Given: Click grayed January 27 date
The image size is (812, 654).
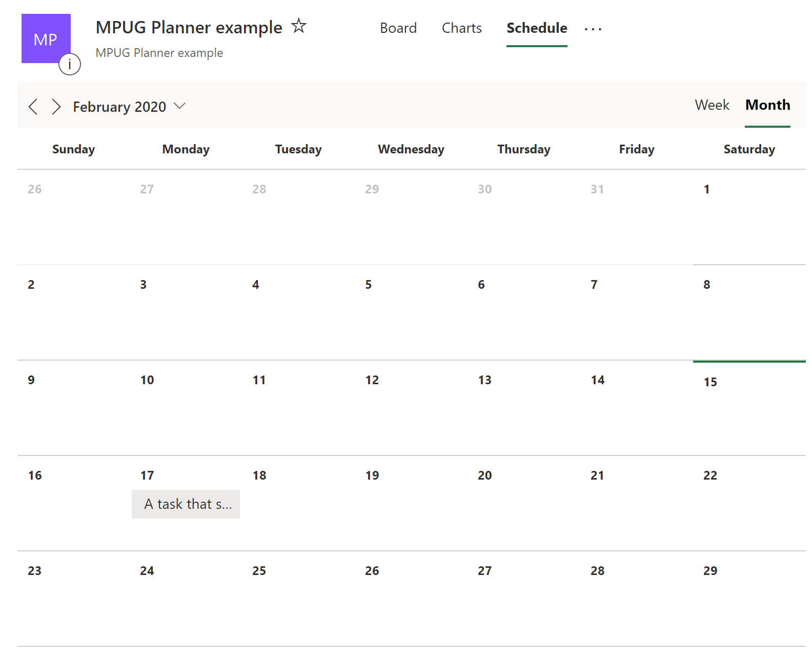Looking at the screenshot, I should 147,189.
